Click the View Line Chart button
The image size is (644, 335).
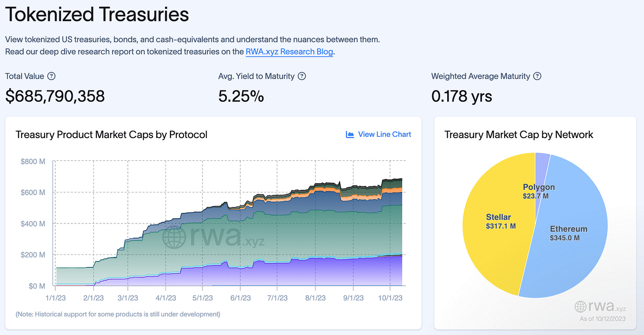point(378,134)
